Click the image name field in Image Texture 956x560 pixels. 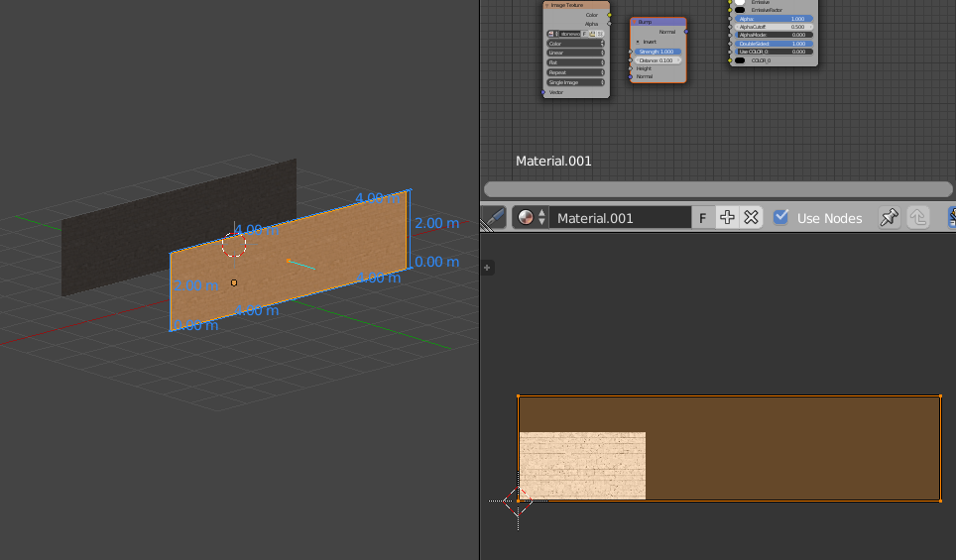pos(569,34)
